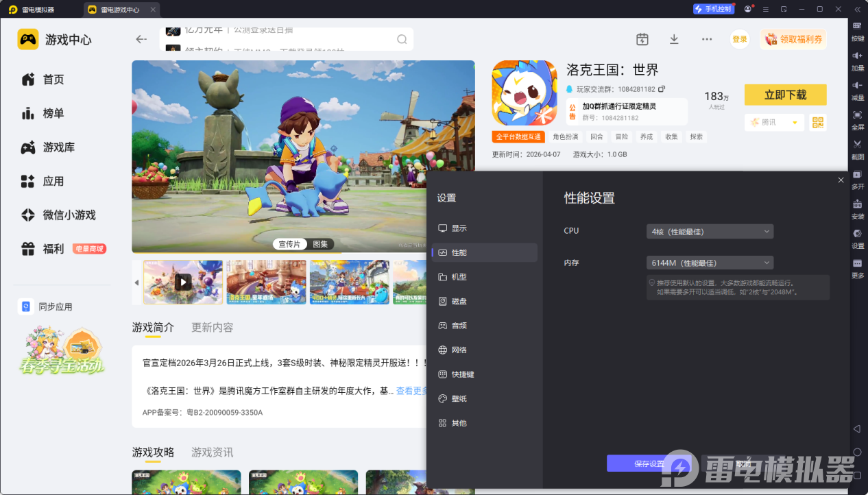The image size is (868, 495).
Task: Click the 保存设置 save settings button
Action: click(x=649, y=464)
